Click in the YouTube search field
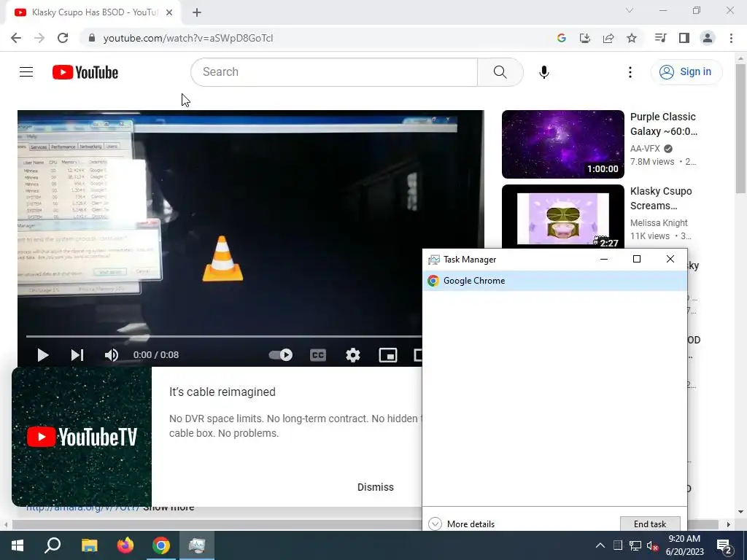747x560 pixels. tap(334, 72)
